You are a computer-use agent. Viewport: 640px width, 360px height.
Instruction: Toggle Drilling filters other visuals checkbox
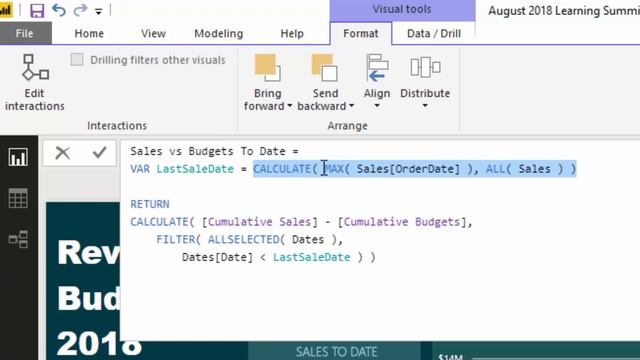[x=77, y=60]
